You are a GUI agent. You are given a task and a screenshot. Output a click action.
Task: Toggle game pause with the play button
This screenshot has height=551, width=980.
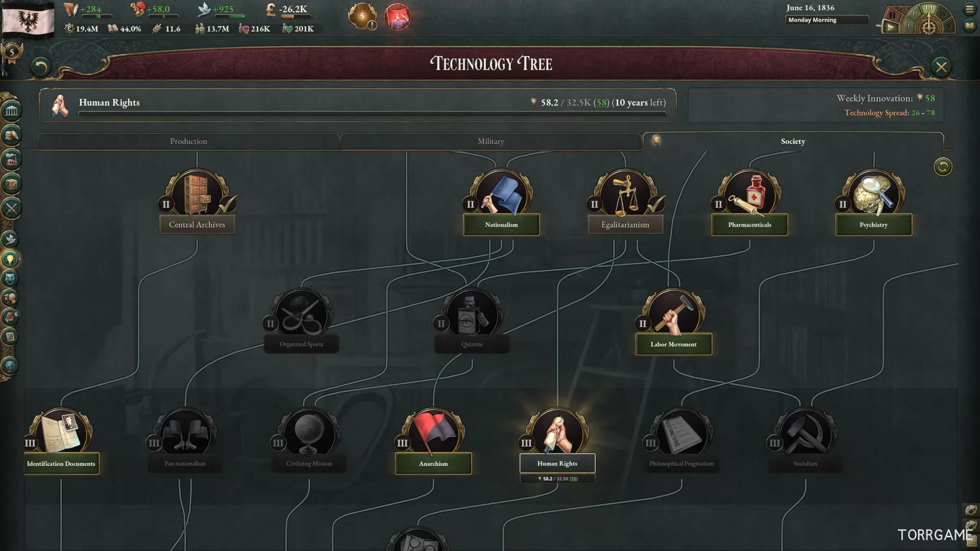(890, 28)
